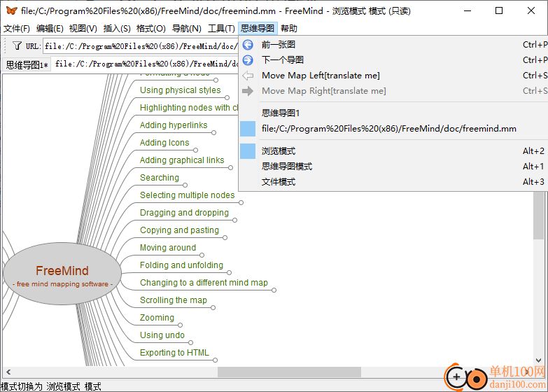The width and height of the screenshot is (548, 392).
Task: Open the 编辑(E) menu
Action: click(x=50, y=28)
